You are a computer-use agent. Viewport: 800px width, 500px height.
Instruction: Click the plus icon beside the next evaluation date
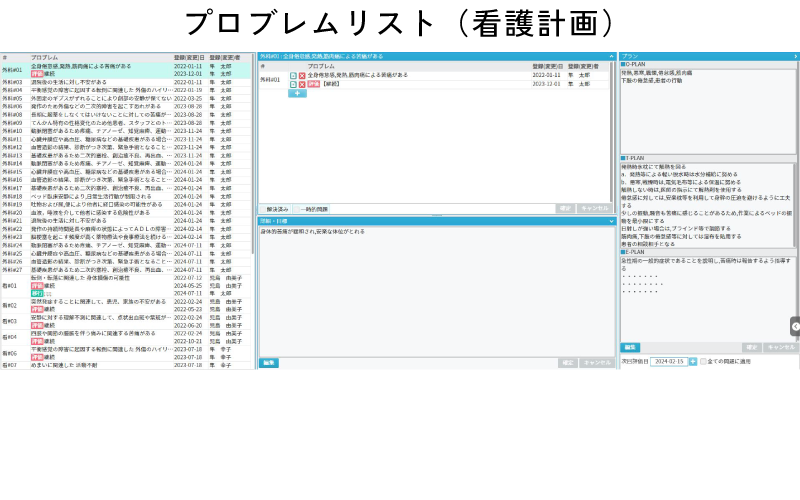click(x=692, y=361)
